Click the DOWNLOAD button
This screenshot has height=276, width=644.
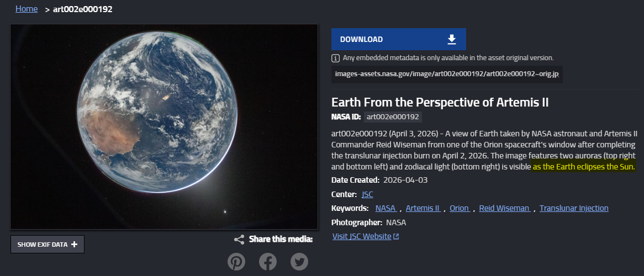coord(398,39)
